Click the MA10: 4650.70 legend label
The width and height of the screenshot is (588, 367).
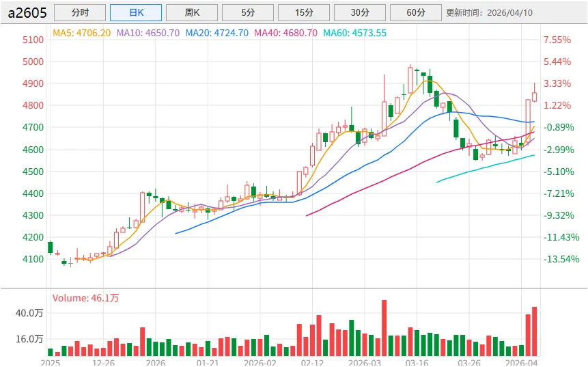pyautogui.click(x=148, y=33)
